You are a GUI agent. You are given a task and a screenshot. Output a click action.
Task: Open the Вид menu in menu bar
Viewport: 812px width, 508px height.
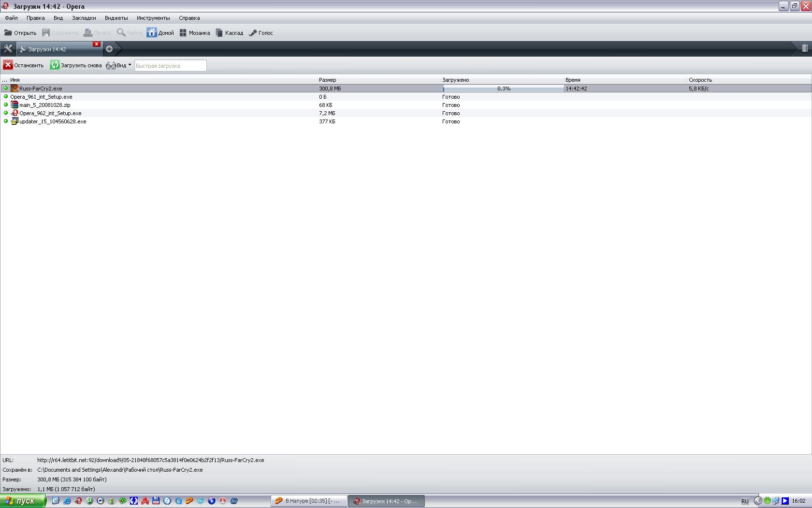pos(58,18)
